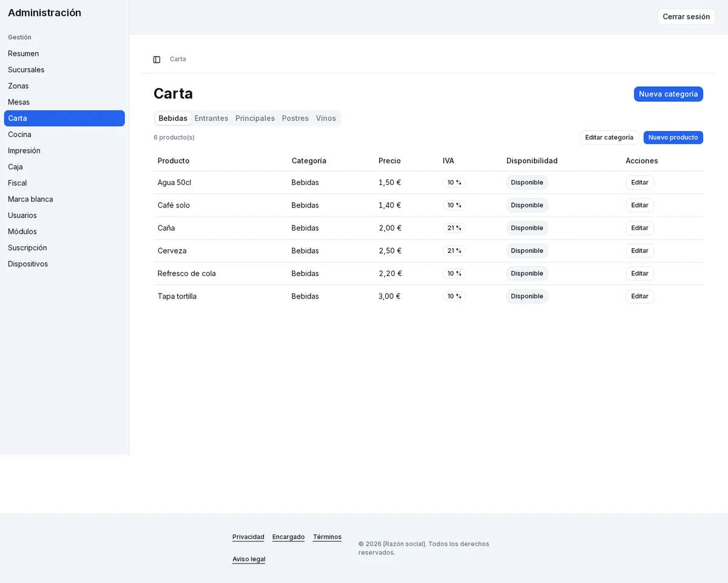Click Disponible badge for Agua 50cl
The height and width of the screenshot is (583, 728).
pos(527,183)
